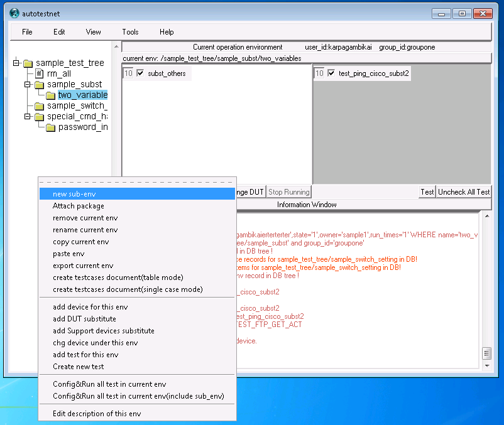Click the autotestnet title bar globe icon
The image size is (504, 425).
click(14, 13)
